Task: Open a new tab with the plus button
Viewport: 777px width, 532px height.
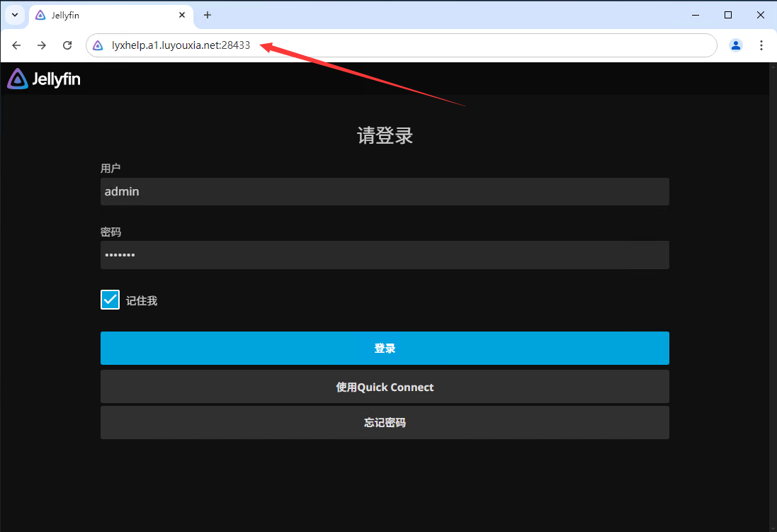Action: pyautogui.click(x=206, y=15)
